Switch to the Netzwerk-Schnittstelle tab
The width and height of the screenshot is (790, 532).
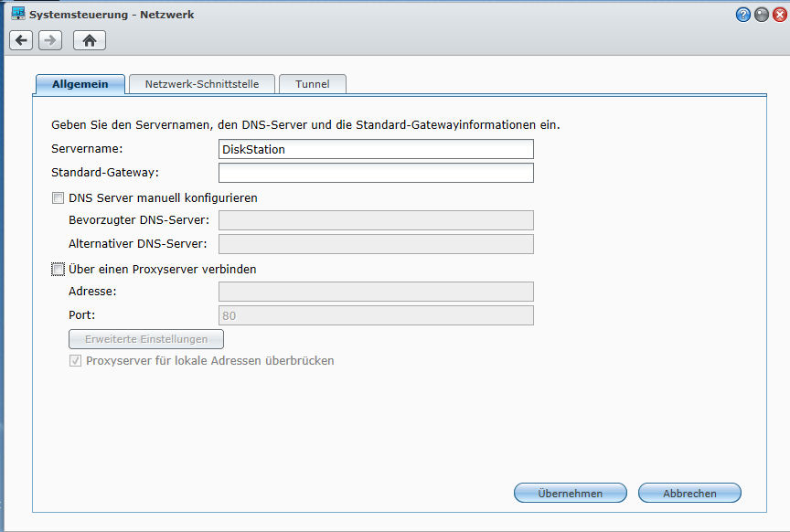pos(202,84)
